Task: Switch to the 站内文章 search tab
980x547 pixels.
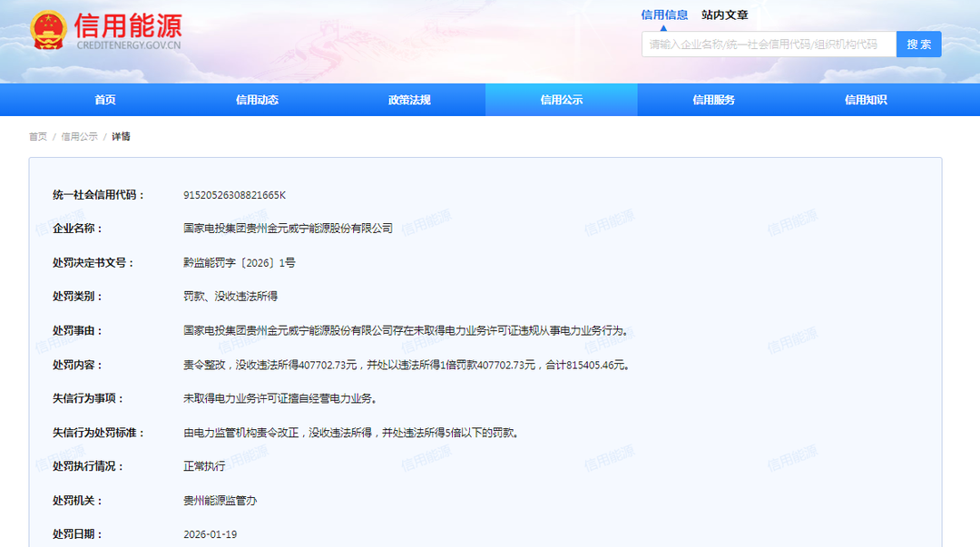Action: [724, 15]
